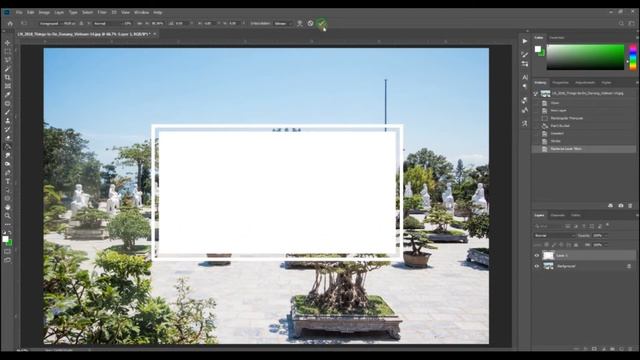This screenshot has width=640, height=360.
Task: Select the Eraser tool
Action: pyautogui.click(x=7, y=138)
